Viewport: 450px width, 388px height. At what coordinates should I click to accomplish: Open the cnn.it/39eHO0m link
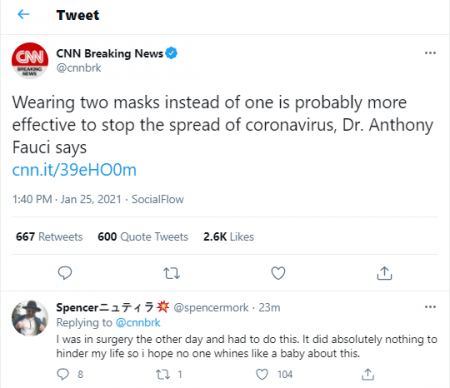click(74, 170)
